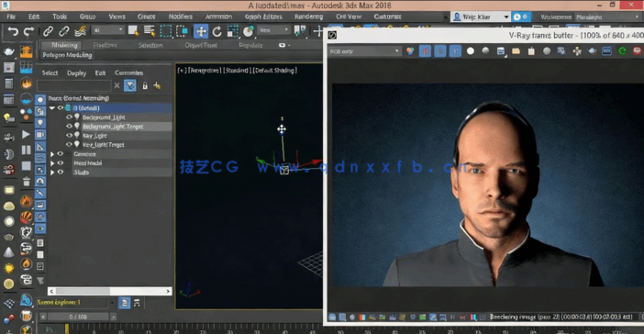Toggle the Scene Explorer lock icon
Screen dimensions: 644x334
pos(145,85)
